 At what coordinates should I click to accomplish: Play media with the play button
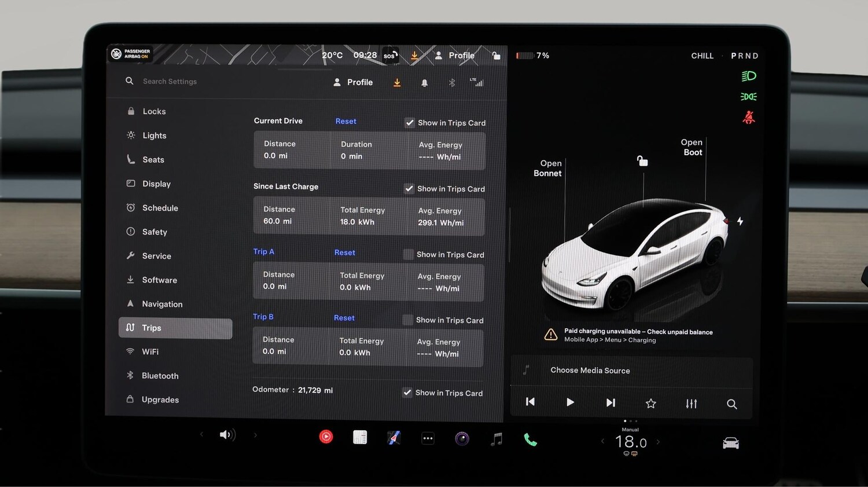pyautogui.click(x=570, y=402)
